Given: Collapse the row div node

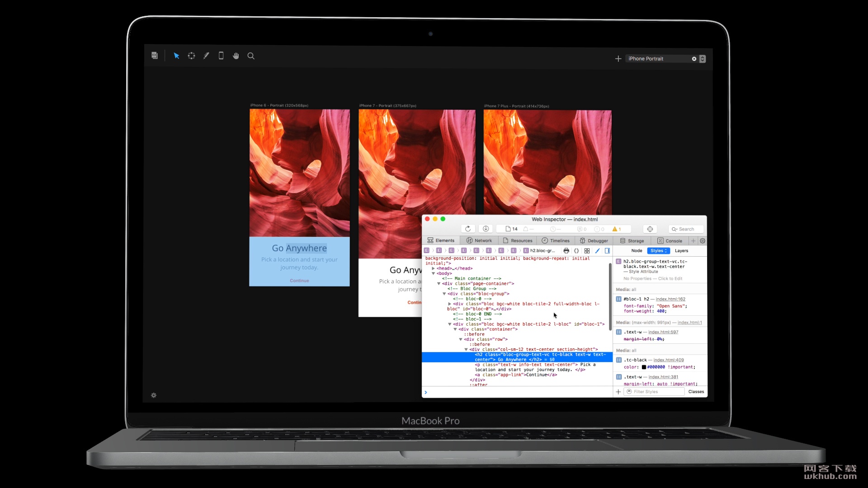Looking at the screenshot, I should pos(460,339).
